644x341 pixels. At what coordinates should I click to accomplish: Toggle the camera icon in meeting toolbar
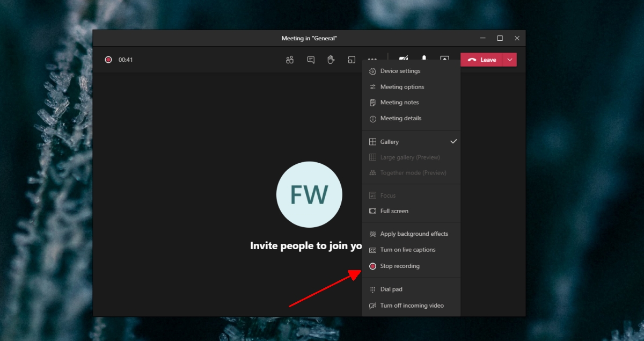click(x=404, y=58)
